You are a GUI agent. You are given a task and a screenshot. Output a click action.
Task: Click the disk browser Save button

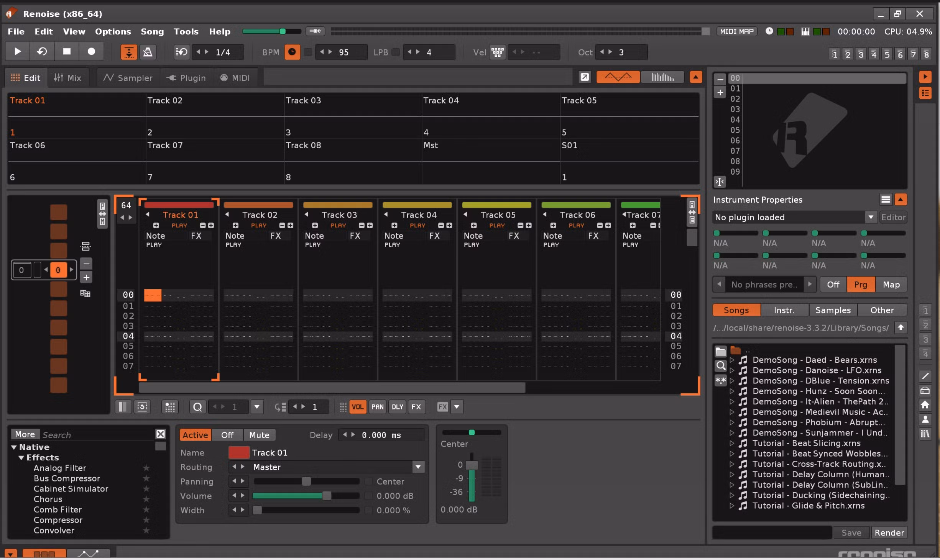click(x=851, y=532)
